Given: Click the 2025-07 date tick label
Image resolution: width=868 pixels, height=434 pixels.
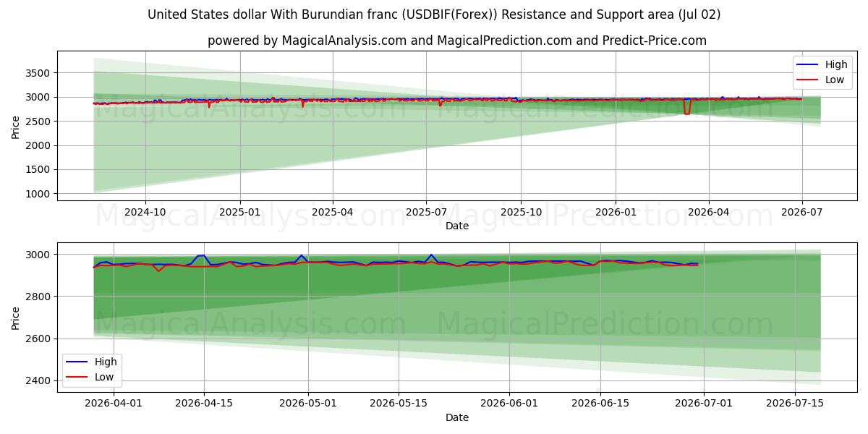Looking at the screenshot, I should tap(425, 211).
